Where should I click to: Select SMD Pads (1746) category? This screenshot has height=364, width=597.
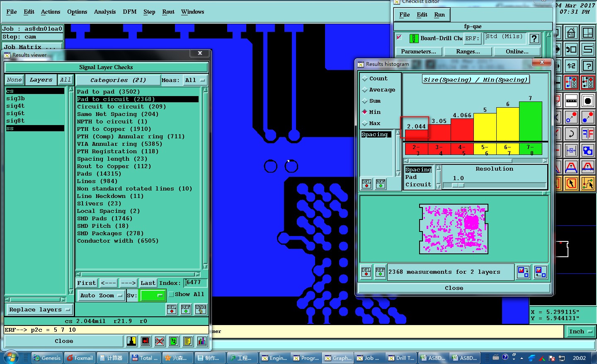coord(104,218)
